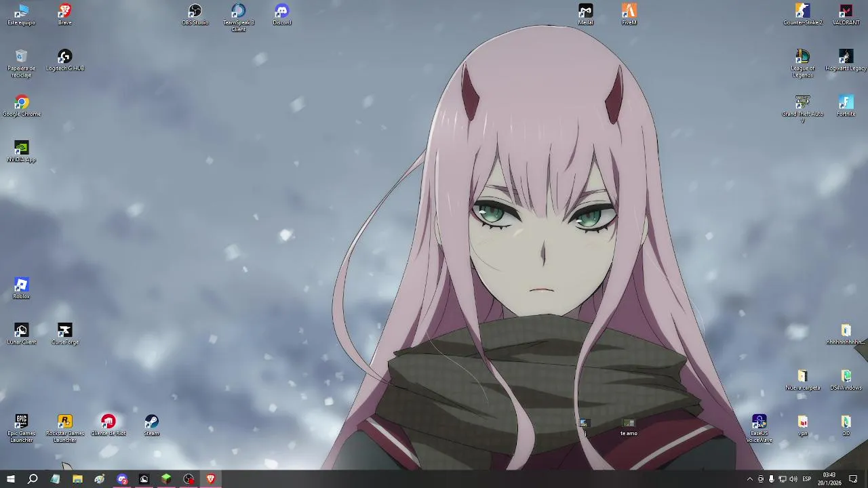Select the Epic Games Launcher shortcut

pos(21,428)
